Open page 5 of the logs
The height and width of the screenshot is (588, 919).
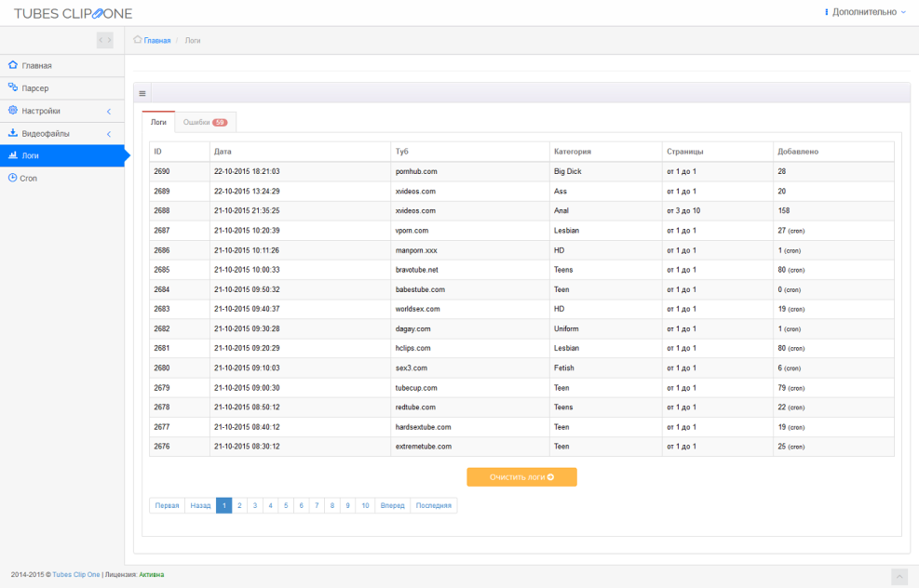point(286,505)
